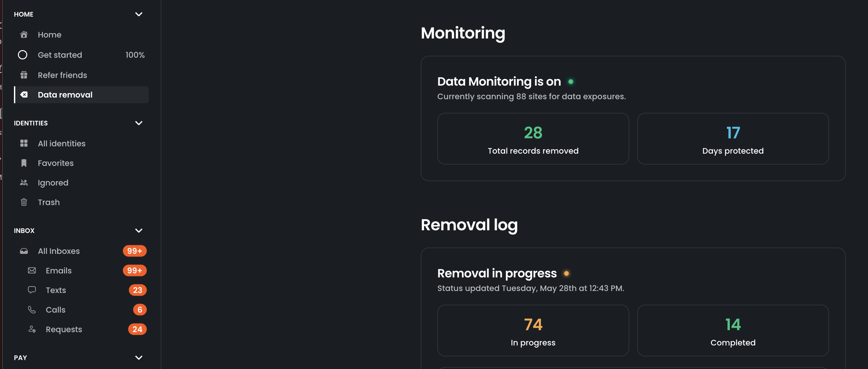This screenshot has width=868, height=369.
Task: Click the Total records removed card
Action: pos(533,139)
